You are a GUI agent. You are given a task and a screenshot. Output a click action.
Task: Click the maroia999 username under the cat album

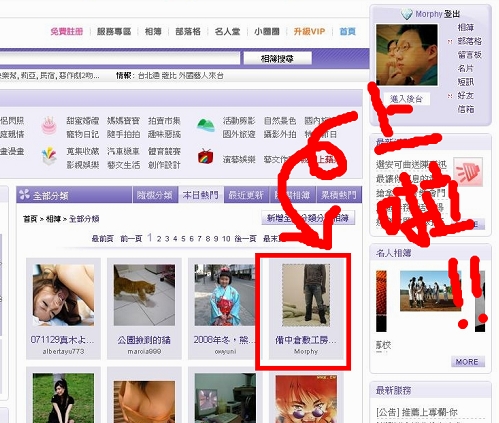(x=144, y=351)
